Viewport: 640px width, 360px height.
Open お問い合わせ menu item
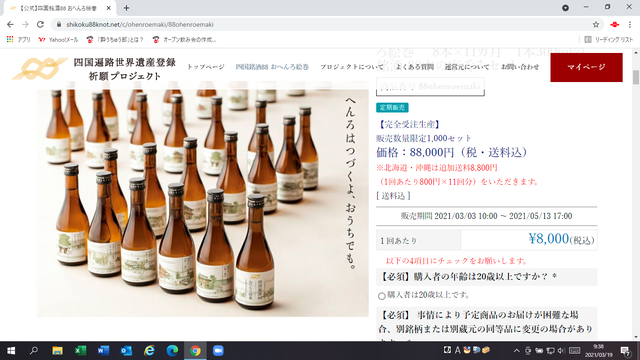[x=520, y=67]
